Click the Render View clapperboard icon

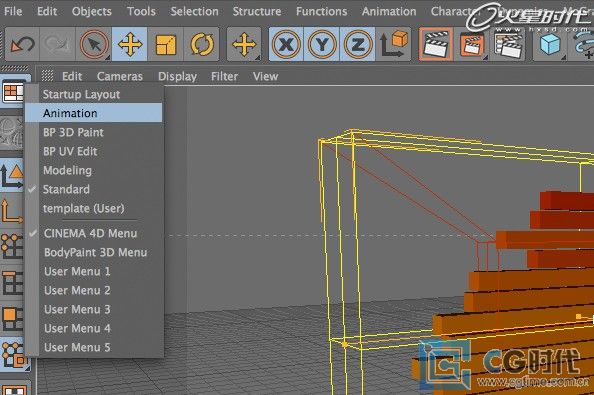pos(436,44)
